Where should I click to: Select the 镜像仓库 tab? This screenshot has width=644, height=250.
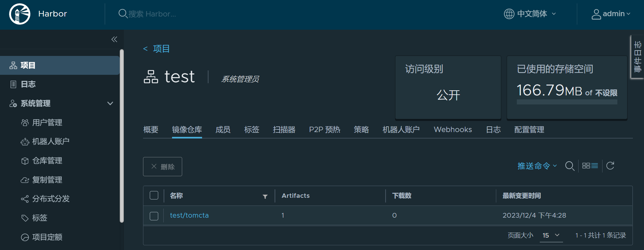tap(187, 130)
